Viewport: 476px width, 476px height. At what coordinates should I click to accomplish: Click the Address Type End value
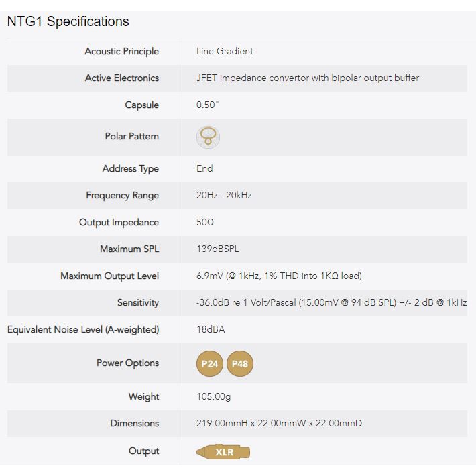204,168
